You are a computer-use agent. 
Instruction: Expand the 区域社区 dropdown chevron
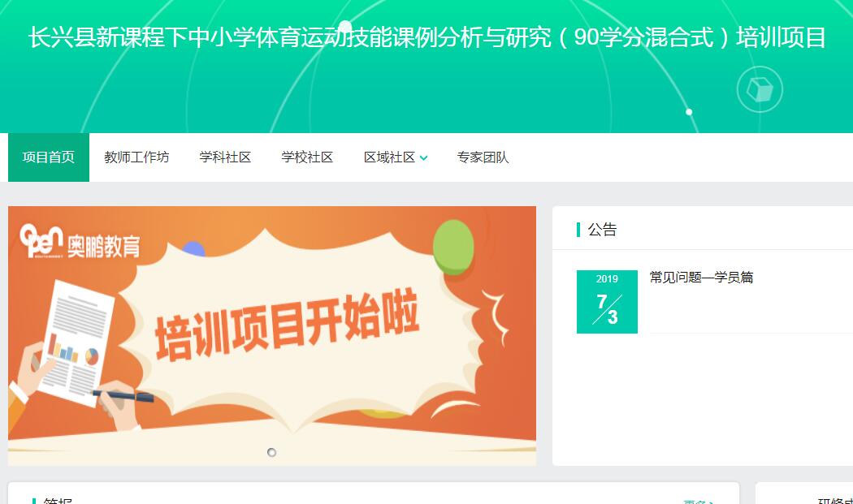pyautogui.click(x=424, y=158)
